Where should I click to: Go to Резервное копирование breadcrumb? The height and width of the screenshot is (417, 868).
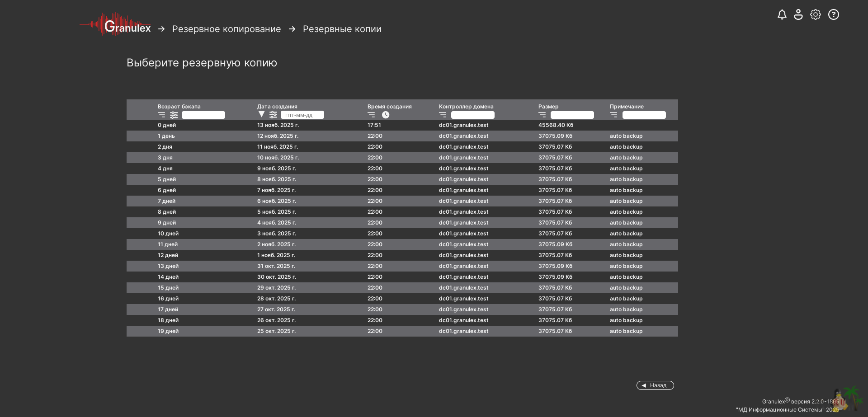(226, 29)
